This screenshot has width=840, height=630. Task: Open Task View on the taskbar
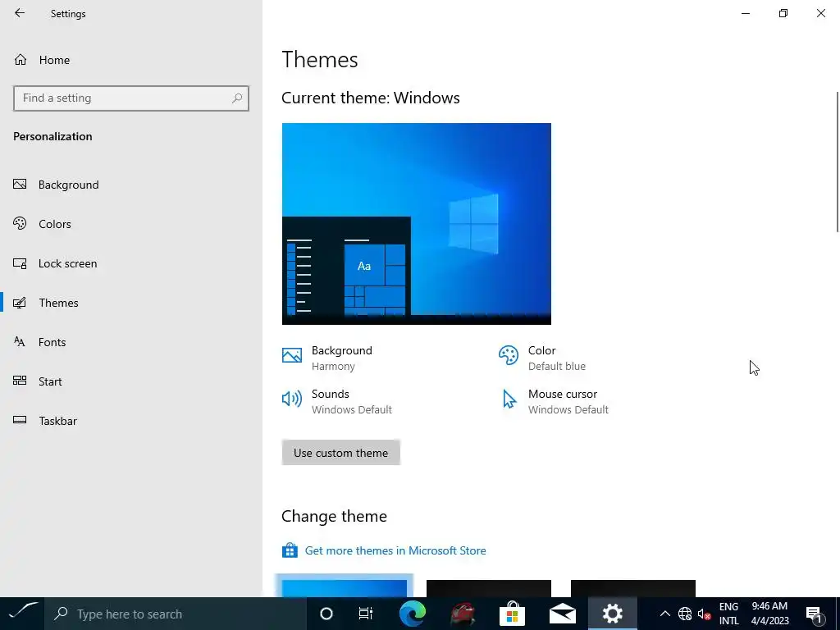click(365, 614)
